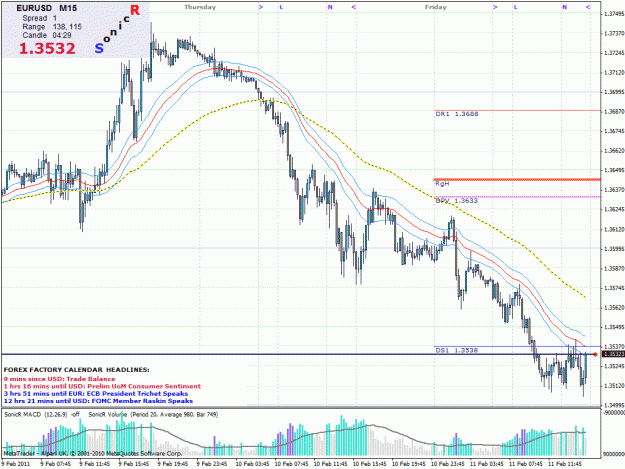
Task: Open the USD Trade Balance headline
Action: point(59,379)
